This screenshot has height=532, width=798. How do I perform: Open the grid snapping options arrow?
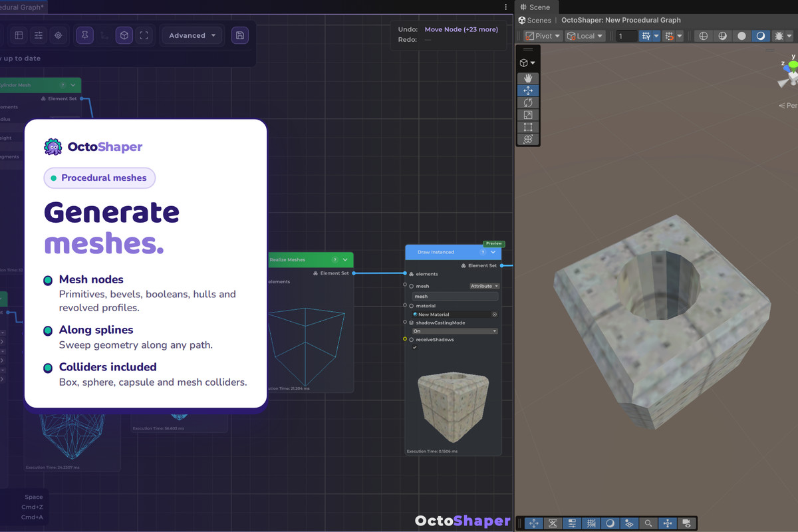pyautogui.click(x=656, y=36)
